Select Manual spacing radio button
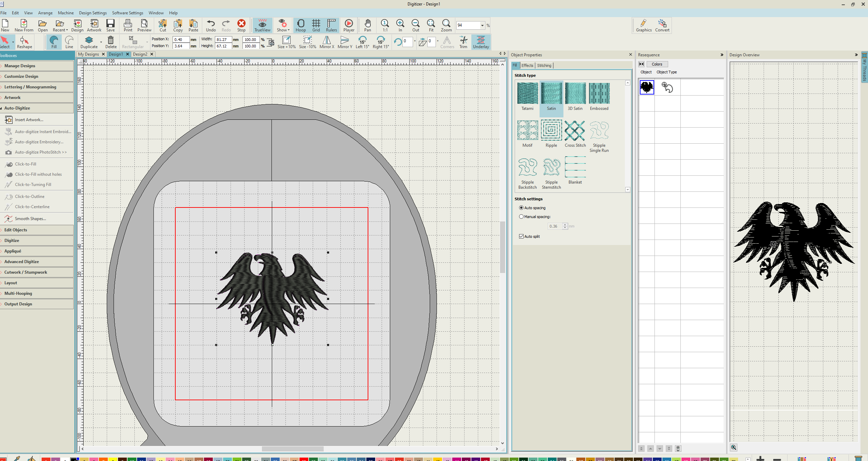868x461 pixels. (521, 217)
